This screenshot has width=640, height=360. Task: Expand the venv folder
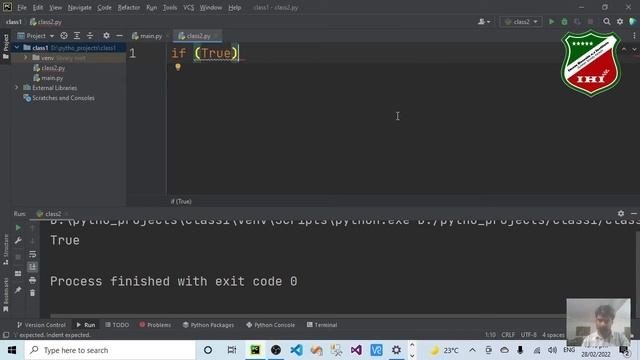tap(26, 58)
